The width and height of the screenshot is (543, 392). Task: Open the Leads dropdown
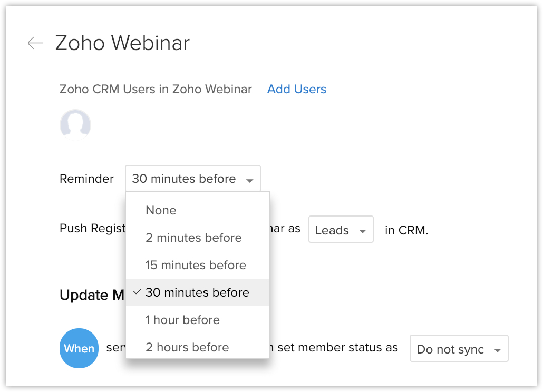point(341,230)
